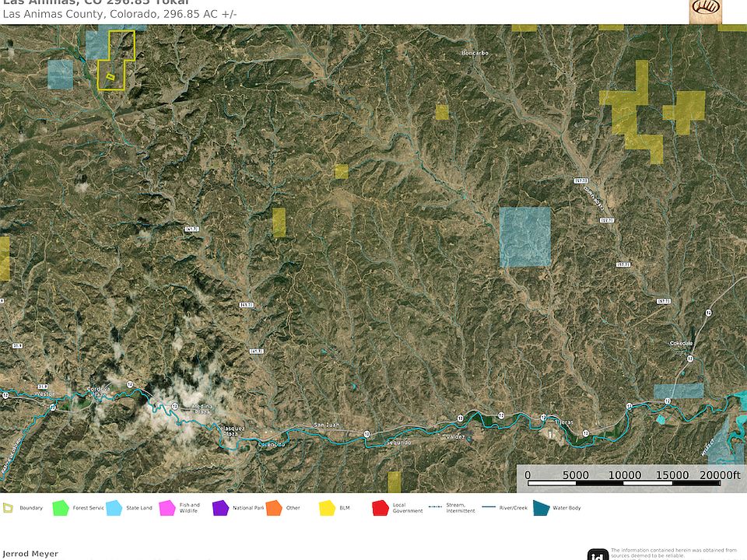Viewport: 747px width, 560px height.
Task: Click the orange Other legend swatch
Action: (274, 508)
